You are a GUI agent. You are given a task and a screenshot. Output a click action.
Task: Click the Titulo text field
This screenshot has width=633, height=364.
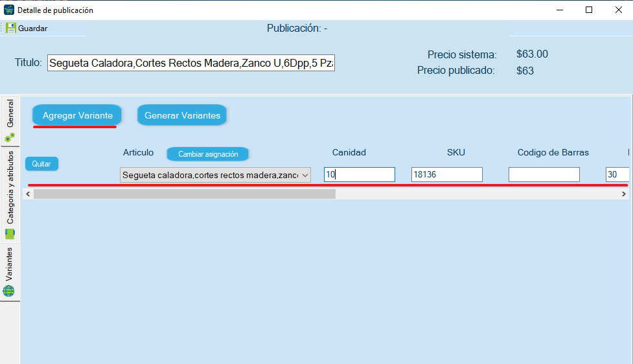click(x=191, y=63)
